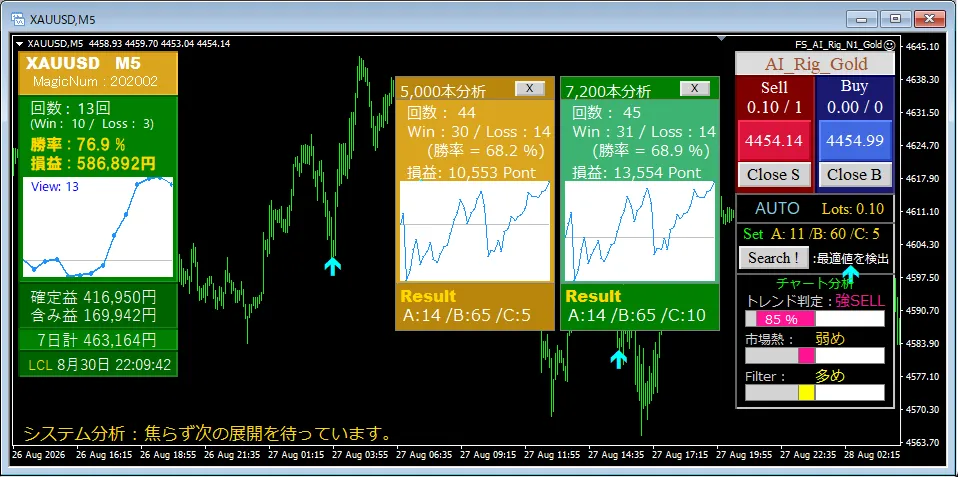
Task: Click the pink 市場熱 indicator bar
Action: tap(806, 356)
